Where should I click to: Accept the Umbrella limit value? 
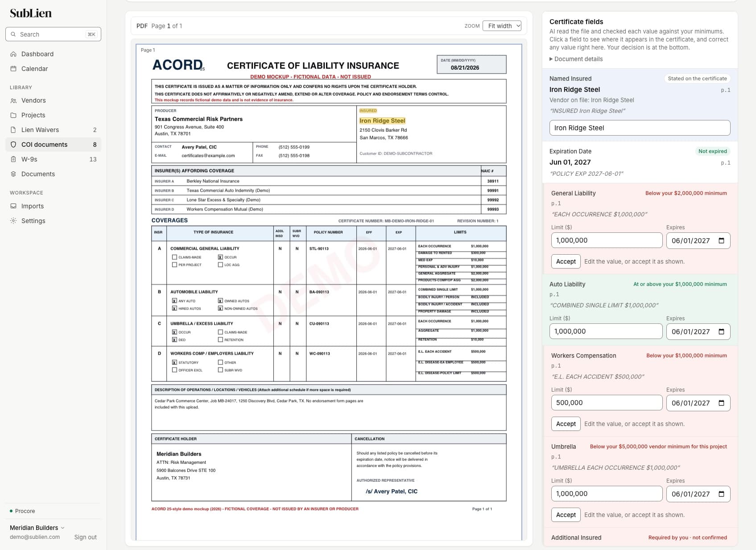pyautogui.click(x=566, y=515)
